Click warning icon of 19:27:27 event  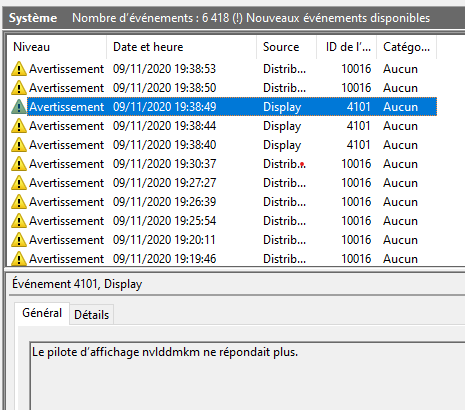coord(19,183)
